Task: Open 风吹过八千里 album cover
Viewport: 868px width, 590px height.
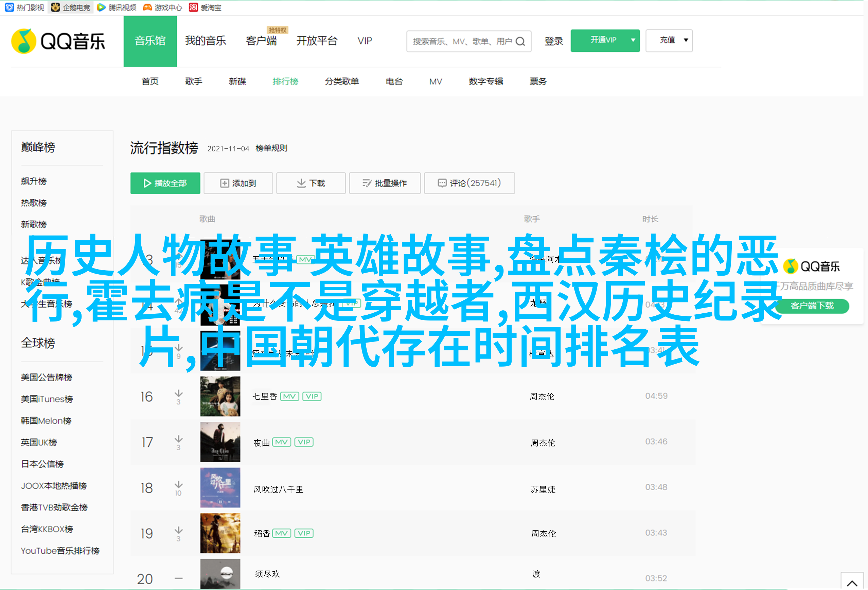Action: pos(220,488)
